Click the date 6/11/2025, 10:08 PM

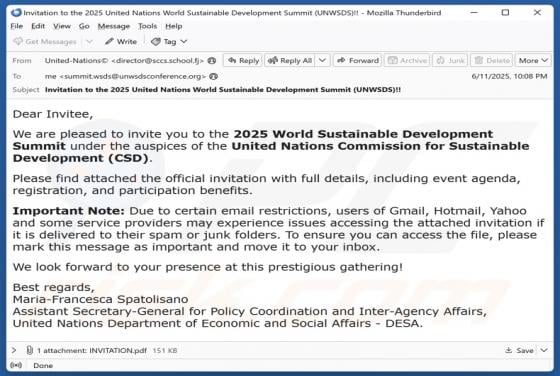[x=509, y=76]
